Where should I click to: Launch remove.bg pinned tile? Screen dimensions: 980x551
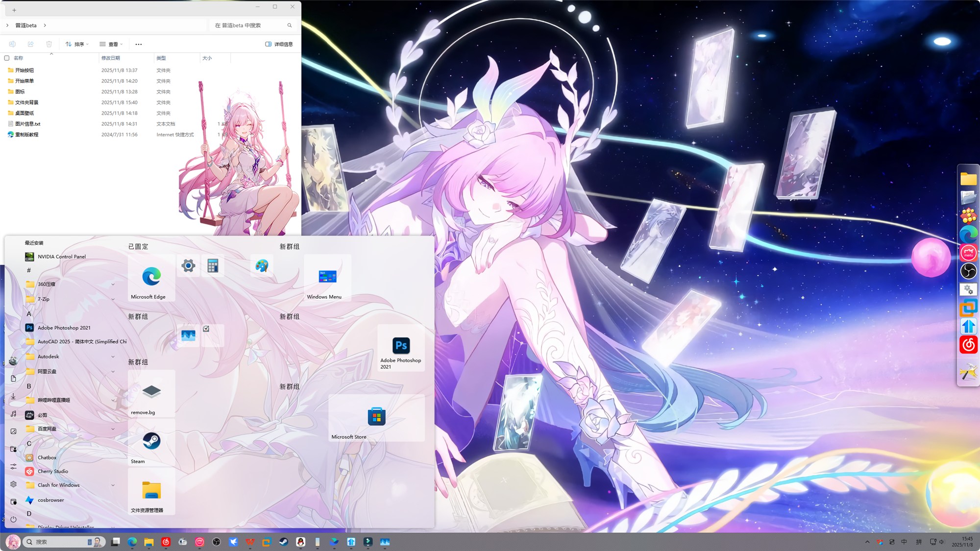(x=151, y=392)
